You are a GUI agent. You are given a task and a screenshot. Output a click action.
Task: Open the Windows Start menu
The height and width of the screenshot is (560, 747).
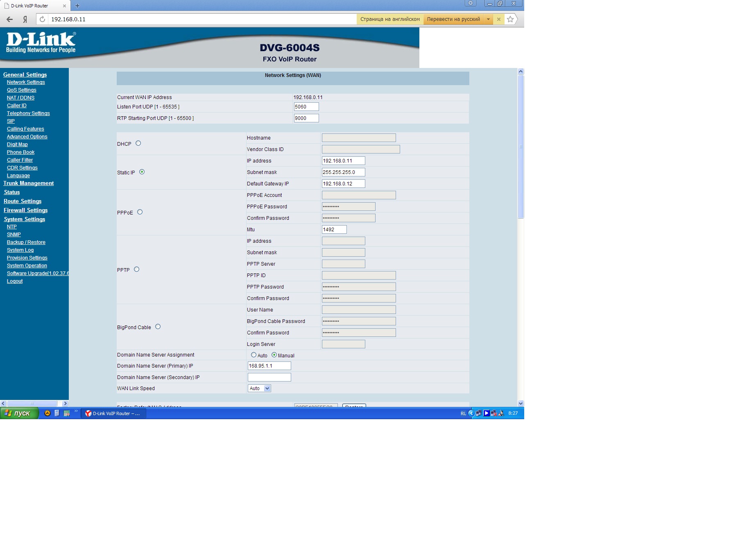coord(19,413)
